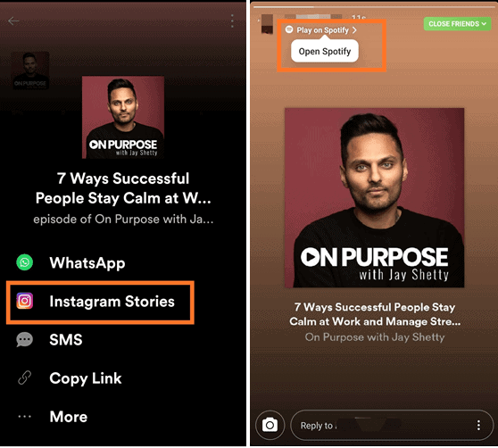Expand the Close Friends dropdown
The image size is (498, 448).
[457, 24]
